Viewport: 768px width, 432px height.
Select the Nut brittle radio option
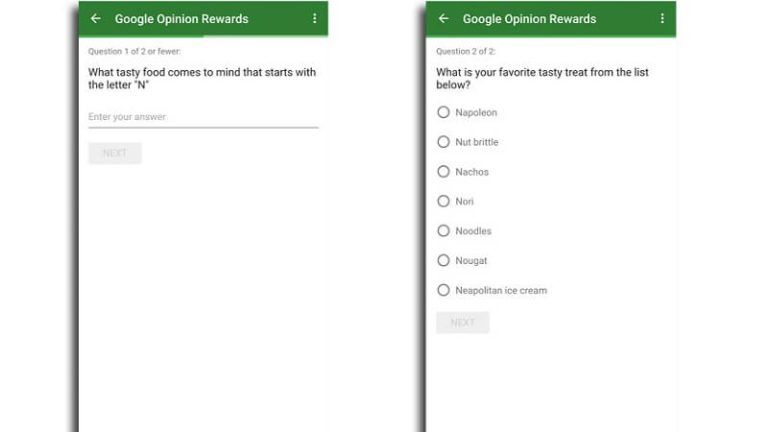pyautogui.click(x=443, y=142)
